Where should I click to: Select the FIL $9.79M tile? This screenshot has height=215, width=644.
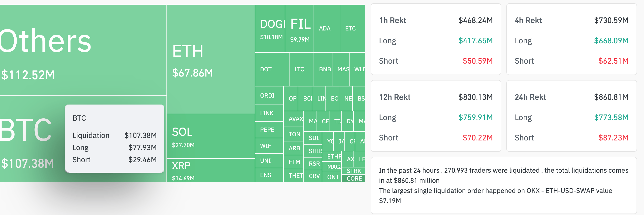[299, 29]
